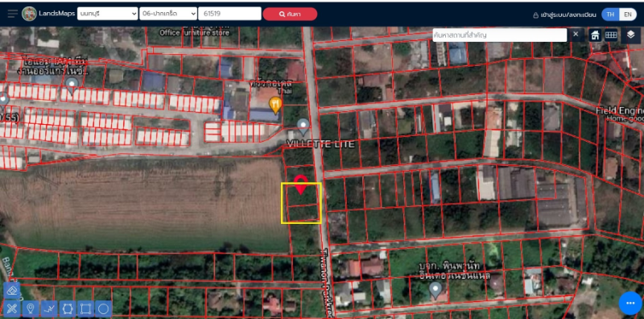Select the eraser clear-drawings tool

click(x=12, y=291)
